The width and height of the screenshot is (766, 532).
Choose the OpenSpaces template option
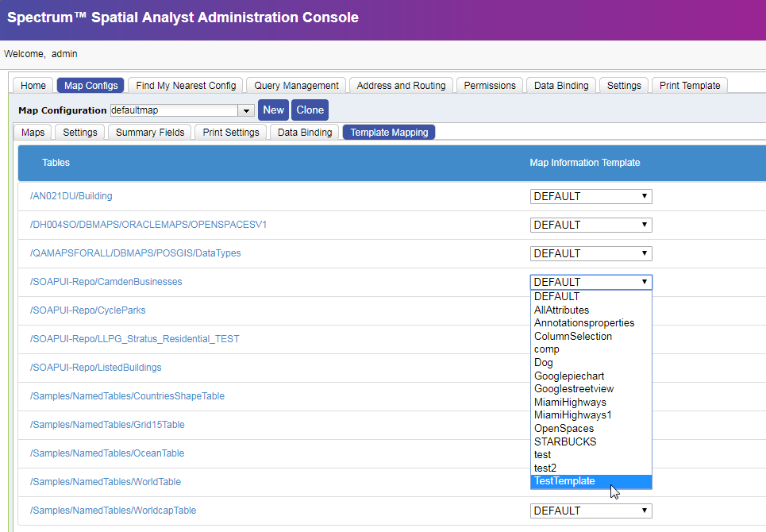[x=564, y=429]
